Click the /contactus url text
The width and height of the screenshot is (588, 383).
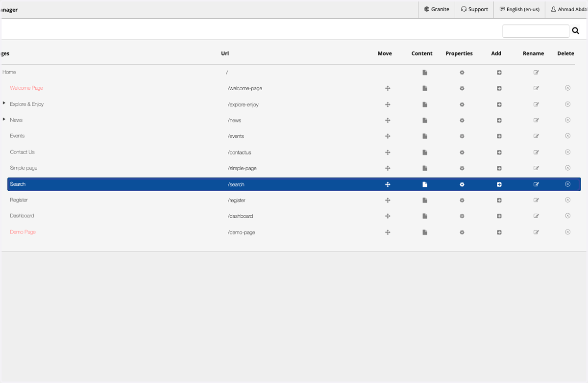[x=240, y=153]
